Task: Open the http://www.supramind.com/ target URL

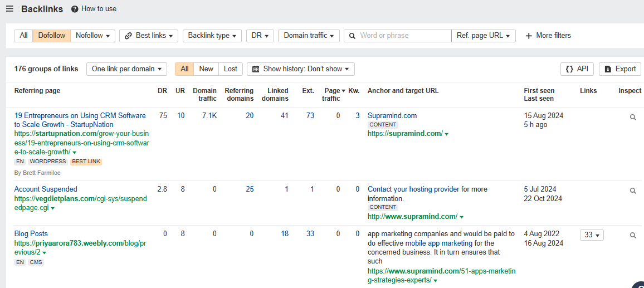Action: 412,216
